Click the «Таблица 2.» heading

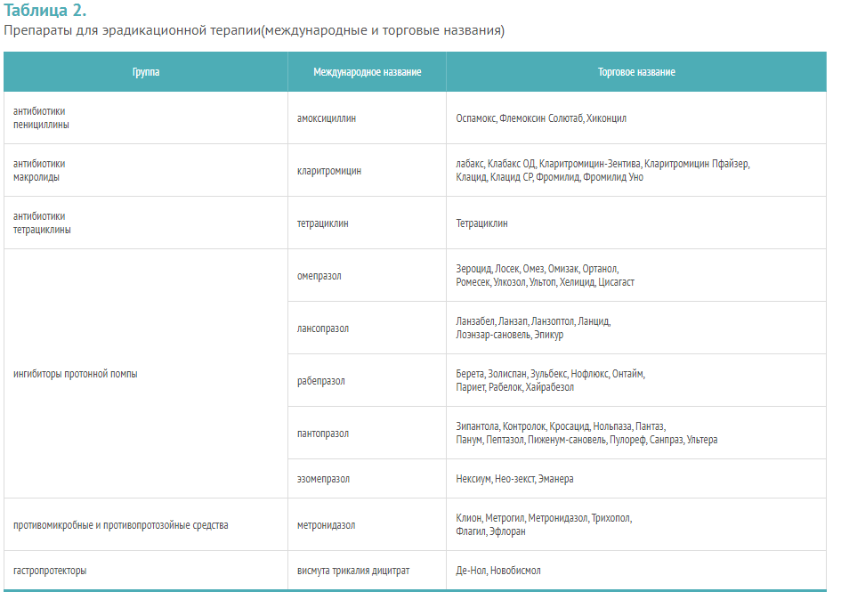(45, 11)
